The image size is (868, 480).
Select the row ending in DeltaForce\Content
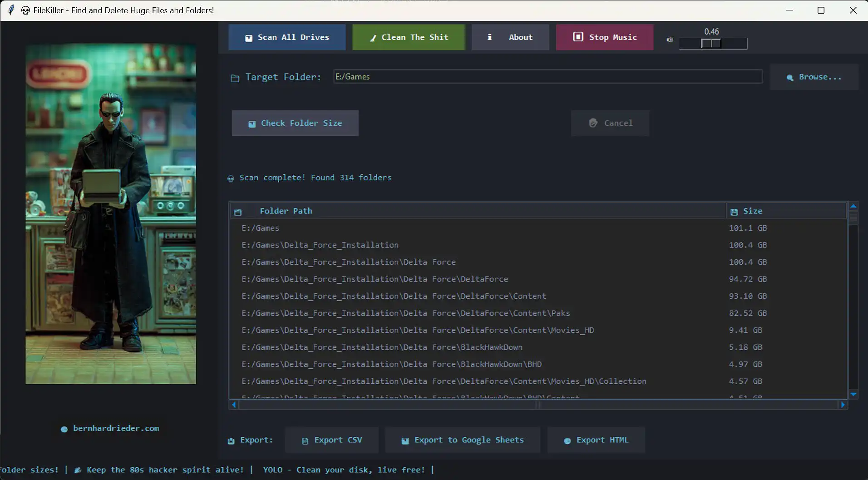[x=538, y=296]
